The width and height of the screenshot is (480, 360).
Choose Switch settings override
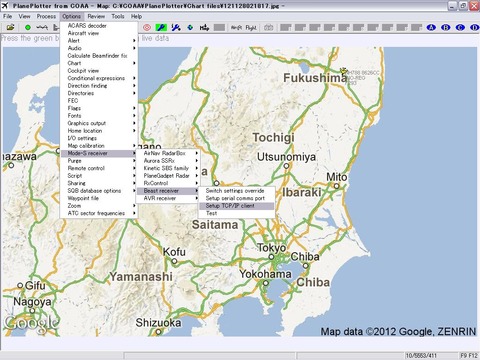[237, 191]
